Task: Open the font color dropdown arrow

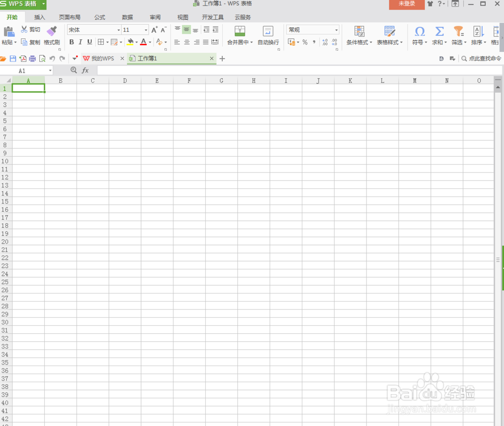Action: (150, 42)
